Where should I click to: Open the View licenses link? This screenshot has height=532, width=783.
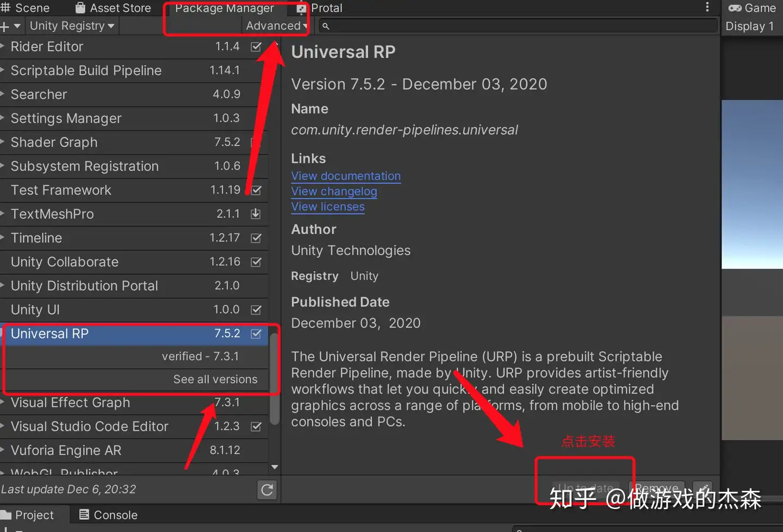tap(328, 206)
